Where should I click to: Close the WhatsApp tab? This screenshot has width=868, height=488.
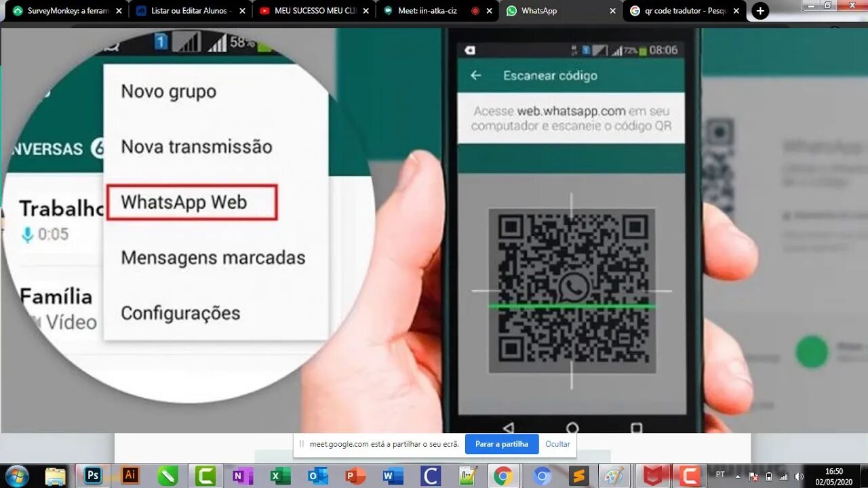(612, 11)
